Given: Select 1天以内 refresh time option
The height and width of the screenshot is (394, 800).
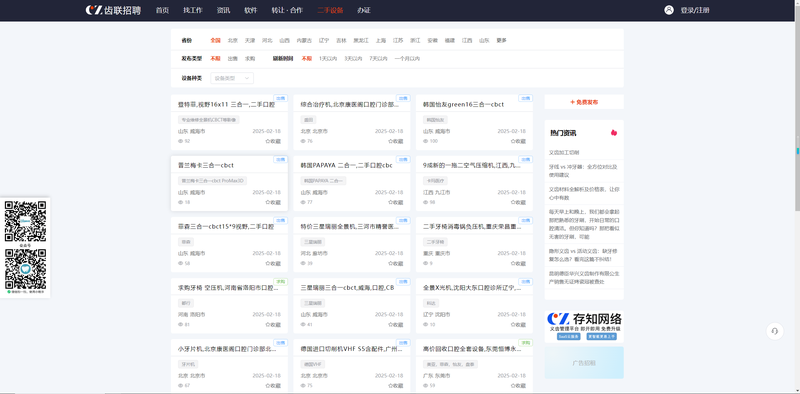Looking at the screenshot, I should tap(328, 59).
